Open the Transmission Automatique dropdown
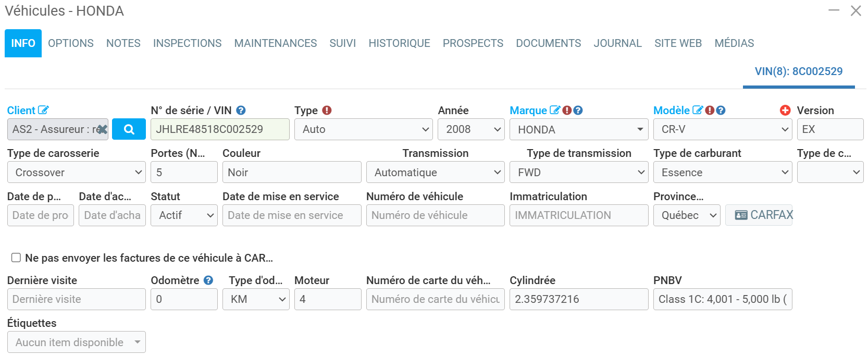The image size is (868, 355). pyautogui.click(x=435, y=173)
